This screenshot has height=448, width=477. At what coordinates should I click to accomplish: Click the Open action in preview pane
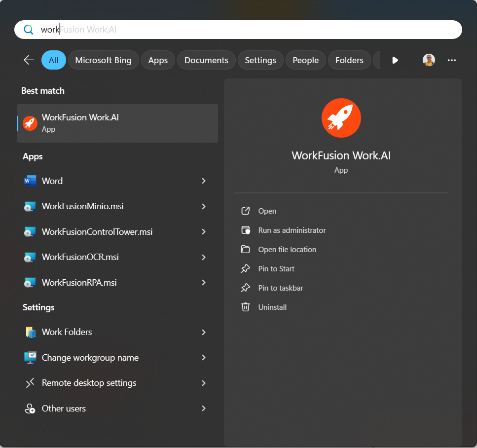tap(267, 211)
